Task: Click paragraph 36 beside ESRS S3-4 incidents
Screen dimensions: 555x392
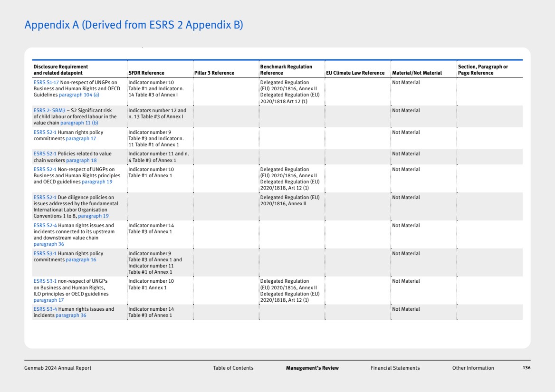Action: point(71,316)
